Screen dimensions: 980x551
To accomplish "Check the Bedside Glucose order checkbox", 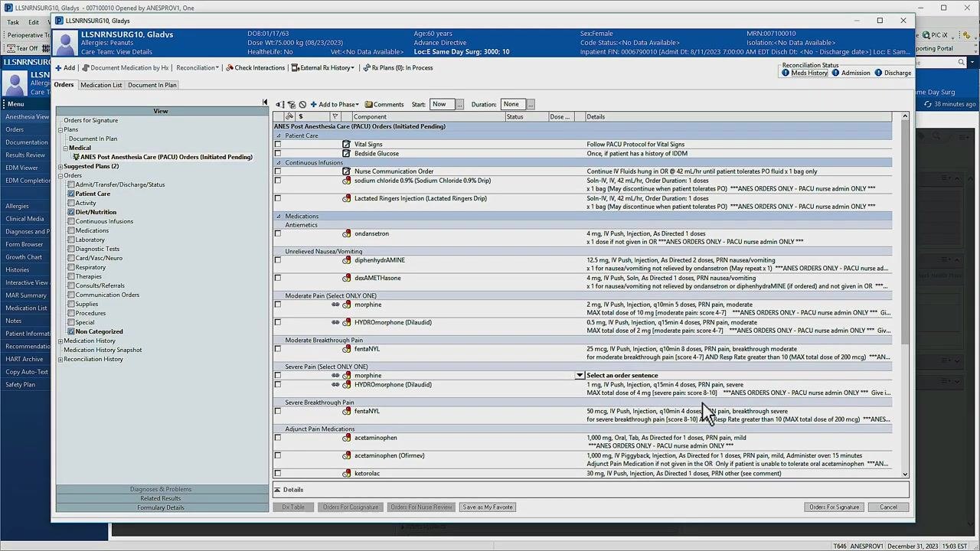I will [x=278, y=153].
